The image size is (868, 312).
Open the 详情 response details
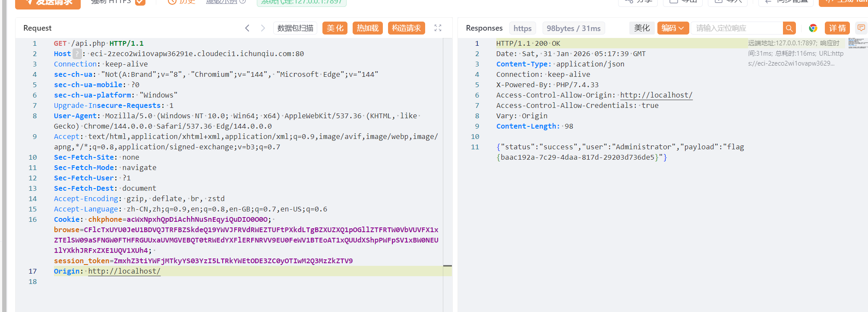tap(837, 28)
